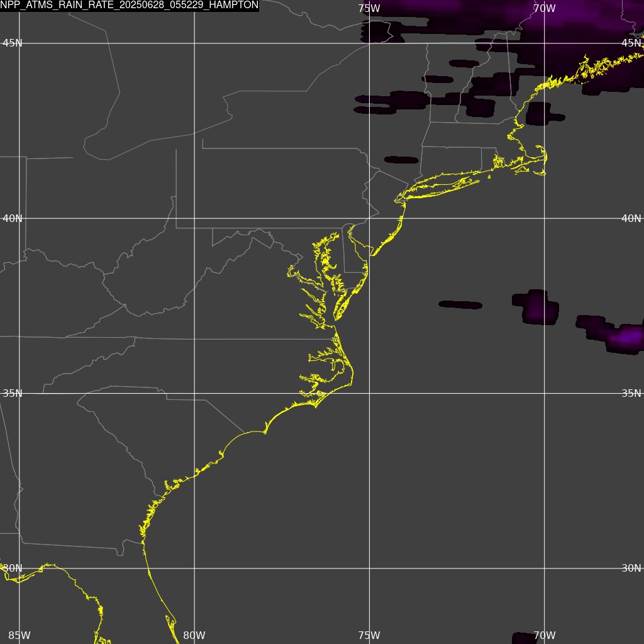Click the 30N label on the left edge
644x644 pixels.
click(13, 568)
